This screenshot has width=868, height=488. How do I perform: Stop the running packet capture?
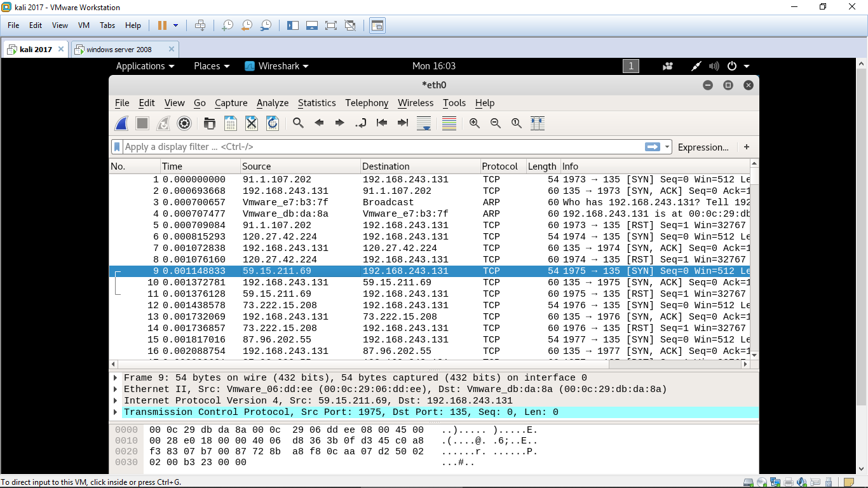(x=142, y=123)
